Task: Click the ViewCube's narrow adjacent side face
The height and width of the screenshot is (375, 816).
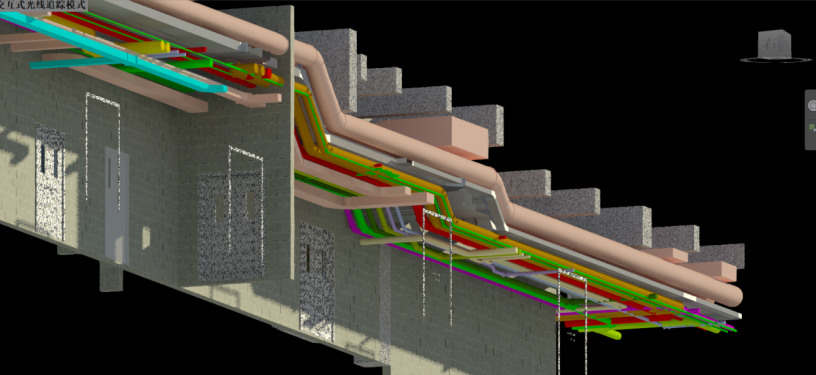Action: [787, 43]
